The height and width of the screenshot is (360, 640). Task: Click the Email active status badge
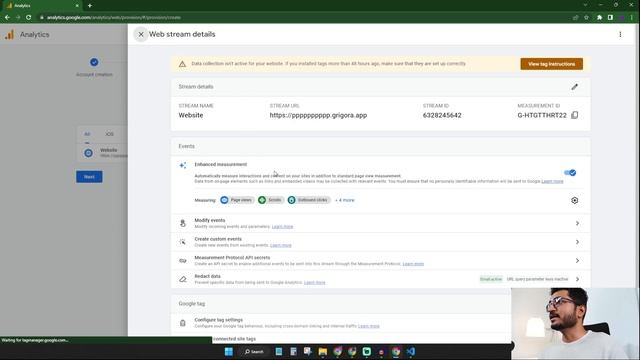pos(491,279)
